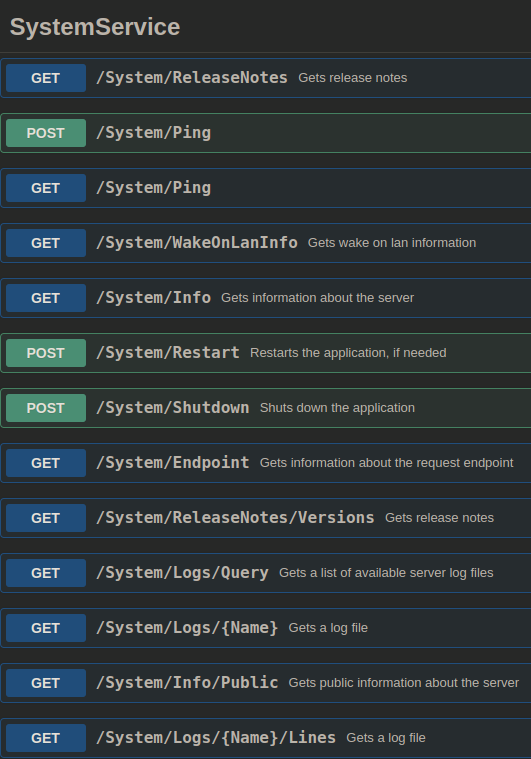Click the POST badge for /System/Restart
This screenshot has height=759, width=531.
(46, 353)
